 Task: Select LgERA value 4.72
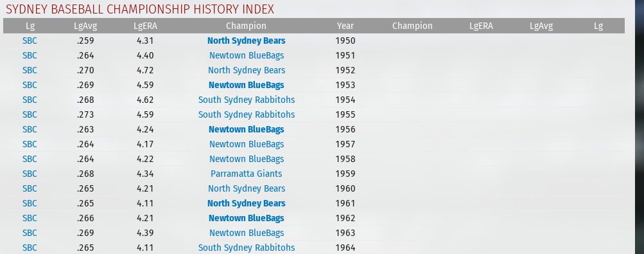coord(145,70)
